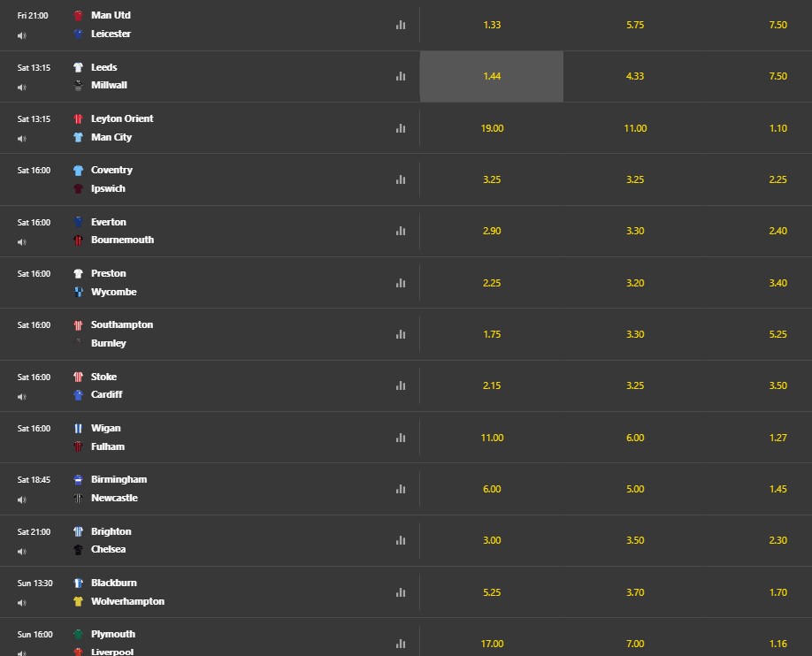Image resolution: width=812 pixels, height=656 pixels.
Task: Pick draw odds 5.75 for Man Utd match
Action: click(x=635, y=25)
